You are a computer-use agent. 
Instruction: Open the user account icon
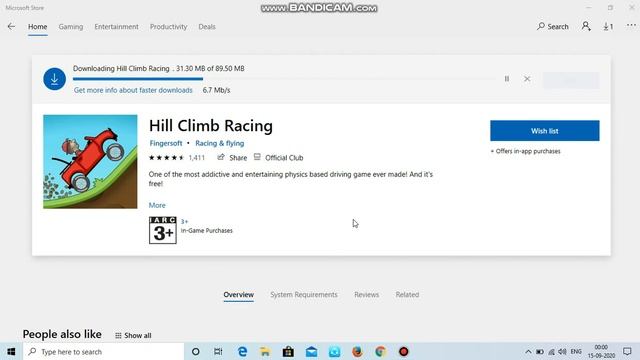(586, 27)
